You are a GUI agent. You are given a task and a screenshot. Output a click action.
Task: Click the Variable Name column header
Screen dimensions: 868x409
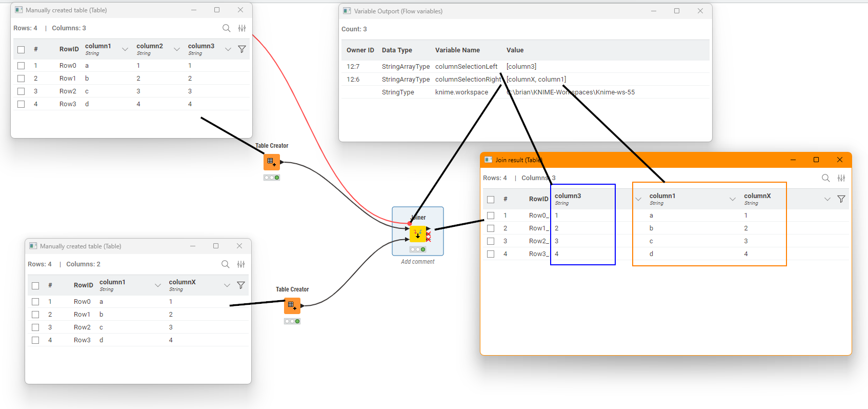click(x=457, y=50)
